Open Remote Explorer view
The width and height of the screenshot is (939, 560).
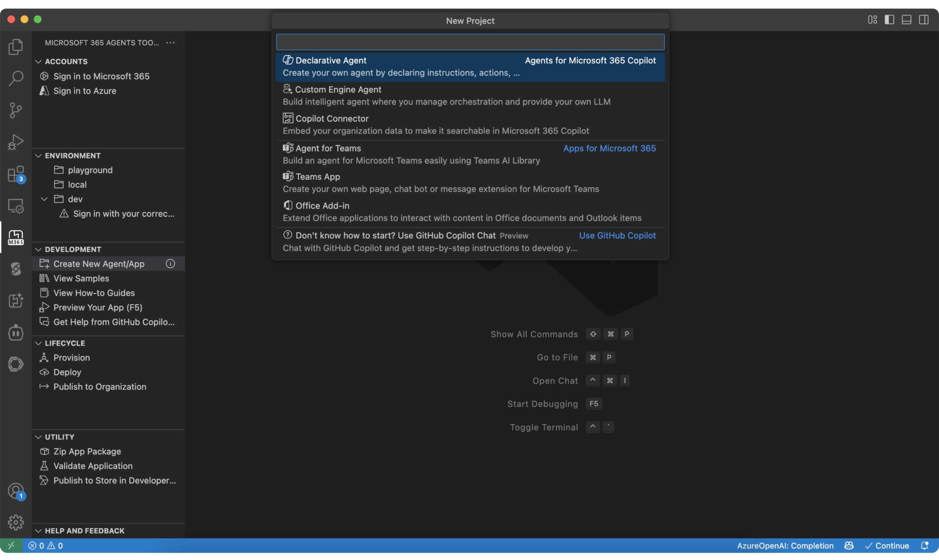click(x=15, y=206)
